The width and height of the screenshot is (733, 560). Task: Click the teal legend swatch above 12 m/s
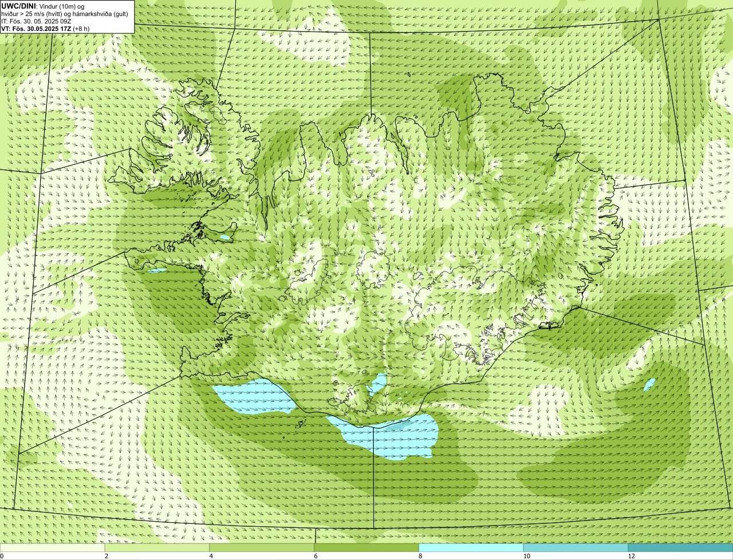(x=680, y=548)
